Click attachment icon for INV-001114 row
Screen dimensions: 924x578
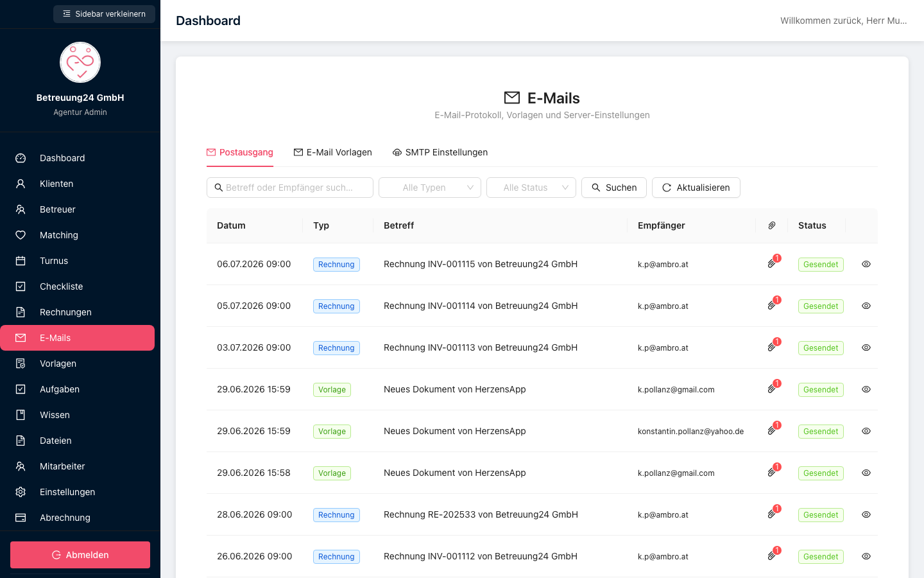pos(772,305)
